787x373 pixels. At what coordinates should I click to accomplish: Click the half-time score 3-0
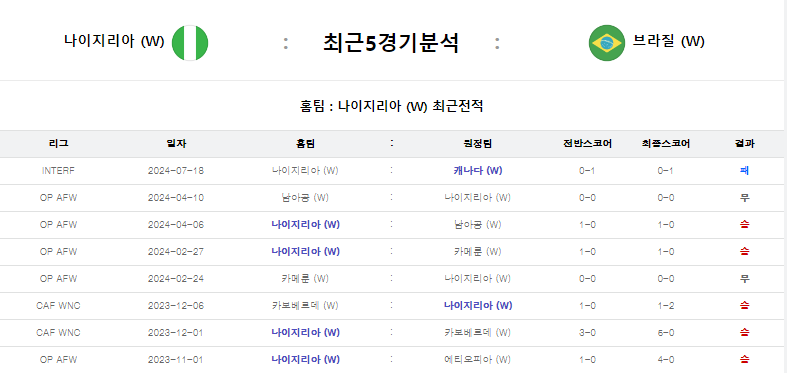pos(587,333)
